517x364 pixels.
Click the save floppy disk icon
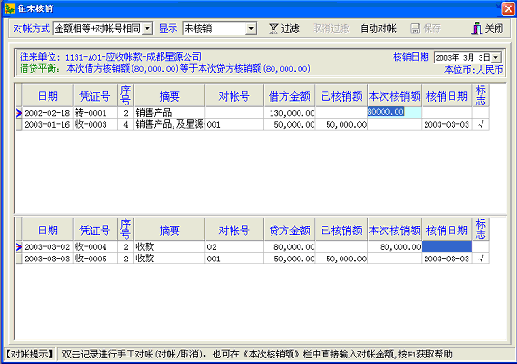(415, 29)
